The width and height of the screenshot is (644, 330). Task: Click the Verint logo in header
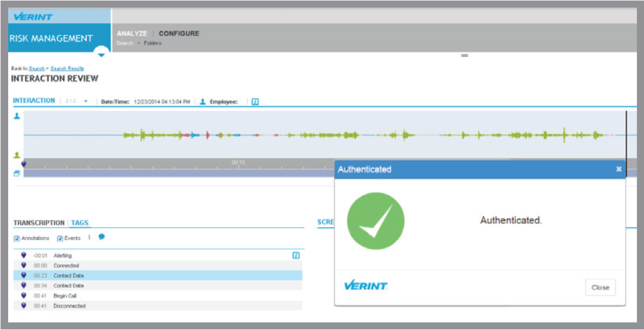[33, 17]
